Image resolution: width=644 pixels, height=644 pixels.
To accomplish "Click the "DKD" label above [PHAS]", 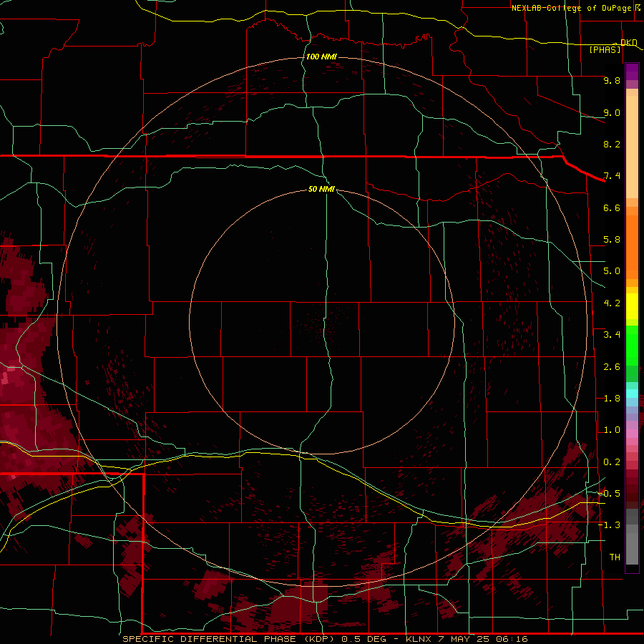I will tap(628, 42).
